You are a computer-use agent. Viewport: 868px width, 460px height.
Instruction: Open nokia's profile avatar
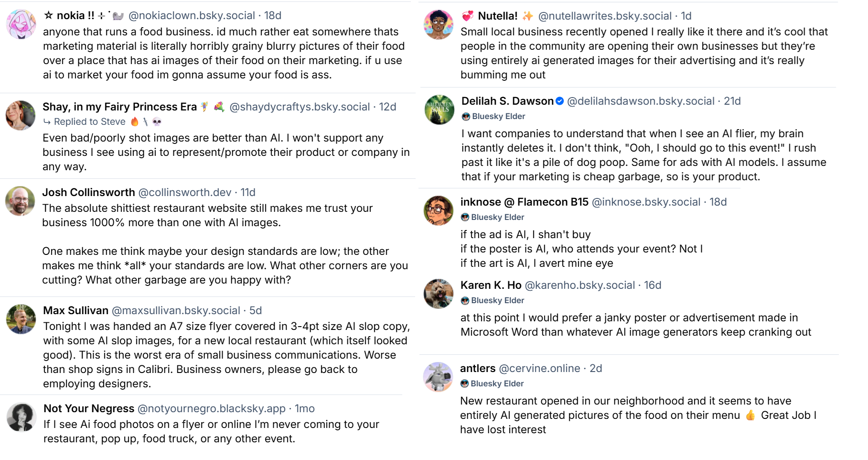[x=21, y=24]
